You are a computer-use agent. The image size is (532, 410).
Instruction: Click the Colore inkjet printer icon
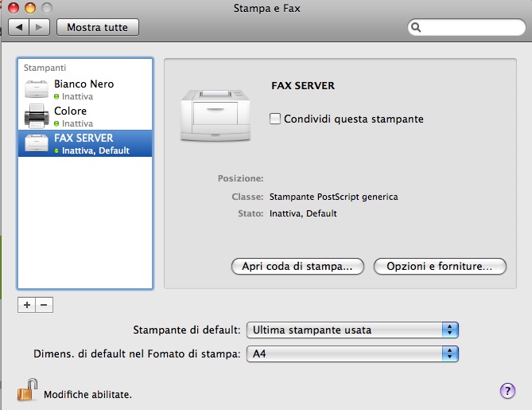tap(37, 116)
